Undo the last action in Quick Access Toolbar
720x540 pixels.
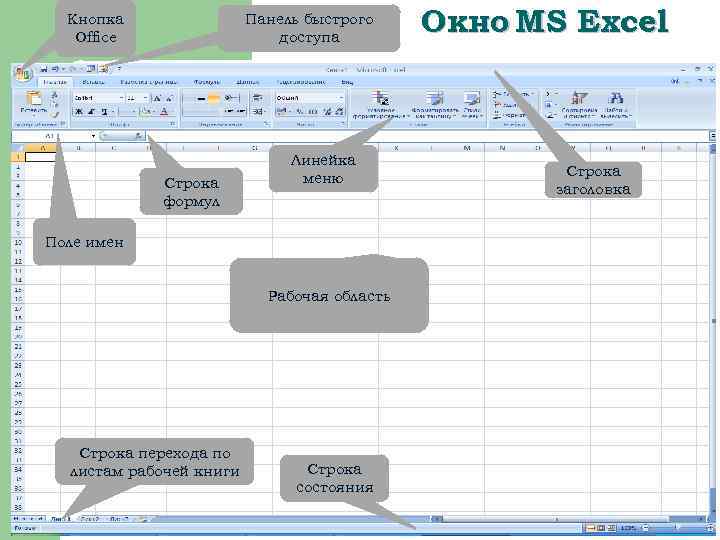[55, 69]
